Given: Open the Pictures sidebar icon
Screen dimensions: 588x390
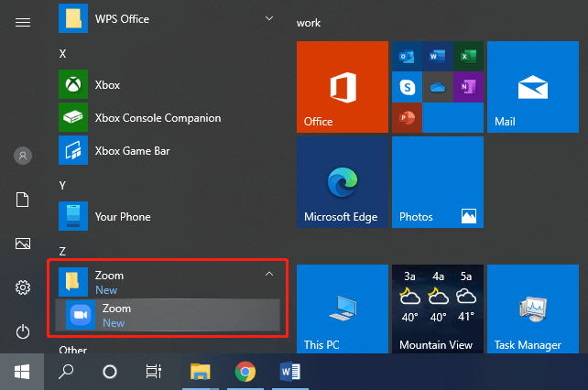Looking at the screenshot, I should pos(23,244).
